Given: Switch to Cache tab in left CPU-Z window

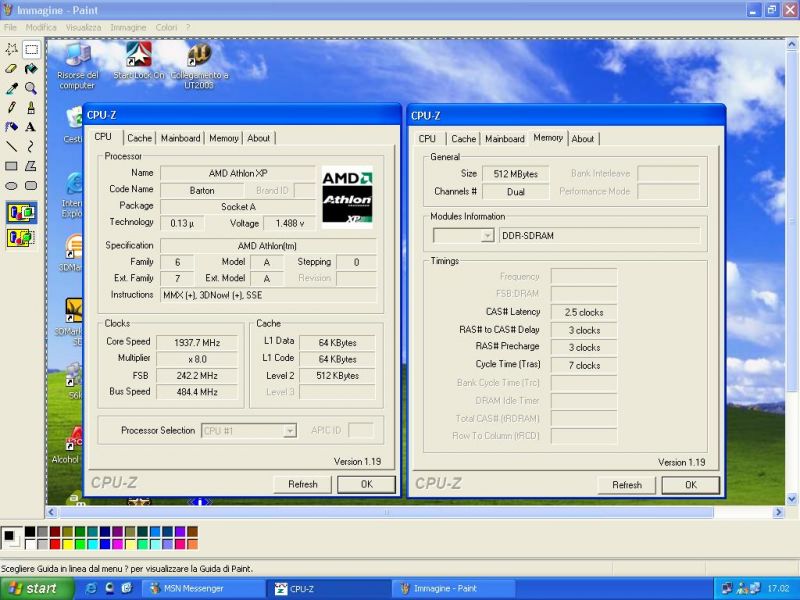Looking at the screenshot, I should pyautogui.click(x=139, y=138).
